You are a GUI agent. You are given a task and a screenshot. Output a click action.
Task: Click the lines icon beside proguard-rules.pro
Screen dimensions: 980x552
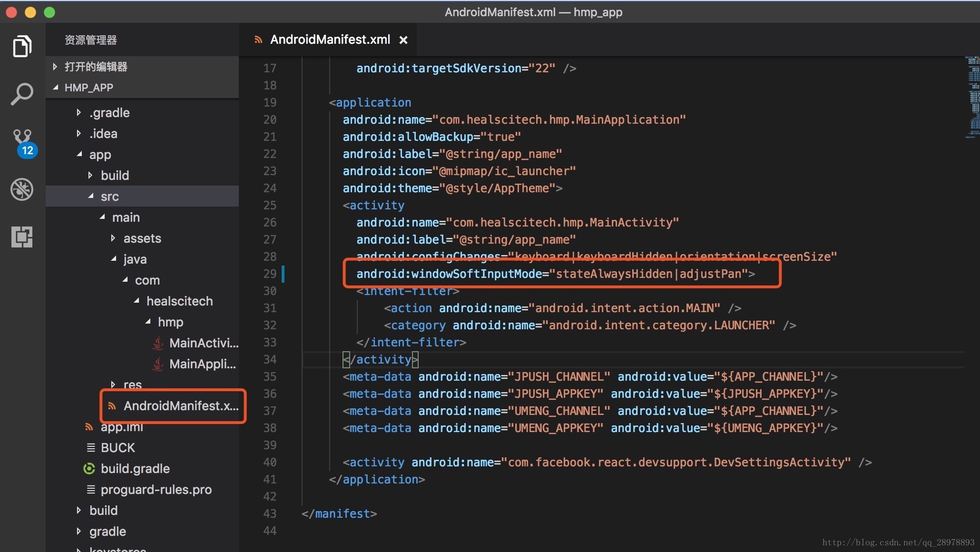(x=90, y=490)
